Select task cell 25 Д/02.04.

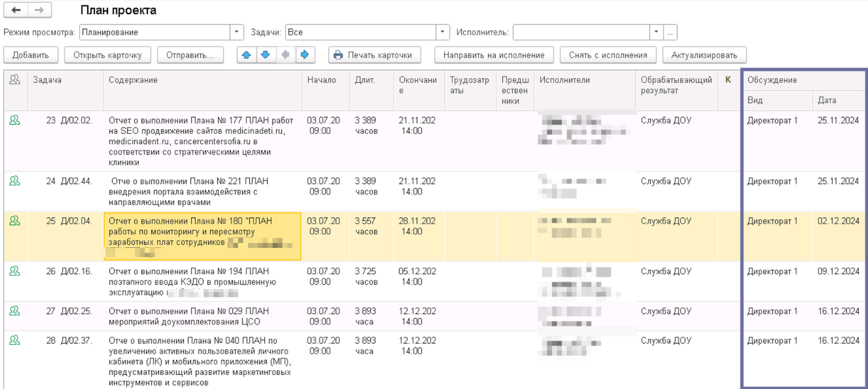pos(65,236)
